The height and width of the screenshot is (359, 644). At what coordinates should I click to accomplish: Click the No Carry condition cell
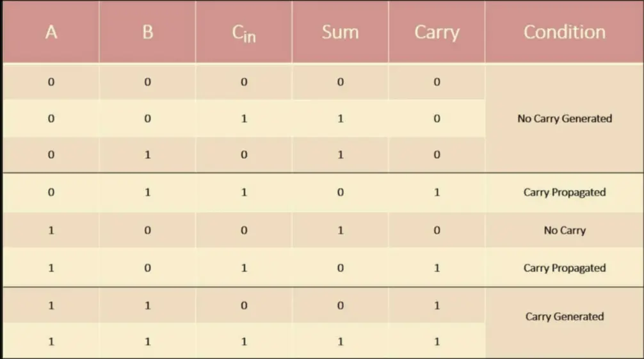[564, 230]
